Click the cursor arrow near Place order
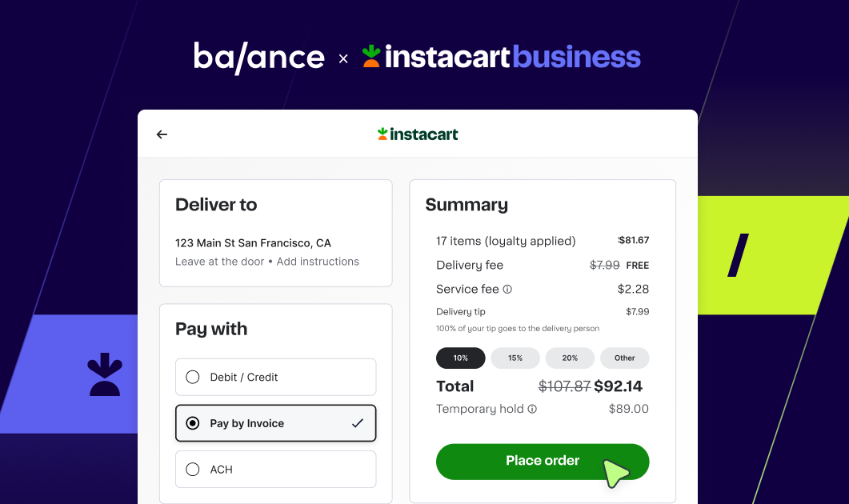849x504 pixels. point(617,472)
